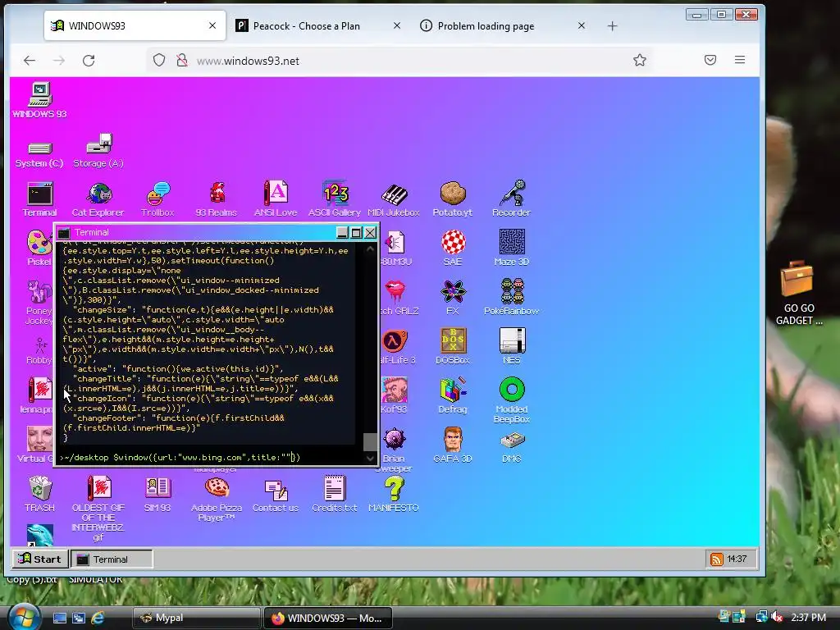The width and height of the screenshot is (840, 630).
Task: Click the shield tracking protection icon
Action: pyautogui.click(x=159, y=60)
